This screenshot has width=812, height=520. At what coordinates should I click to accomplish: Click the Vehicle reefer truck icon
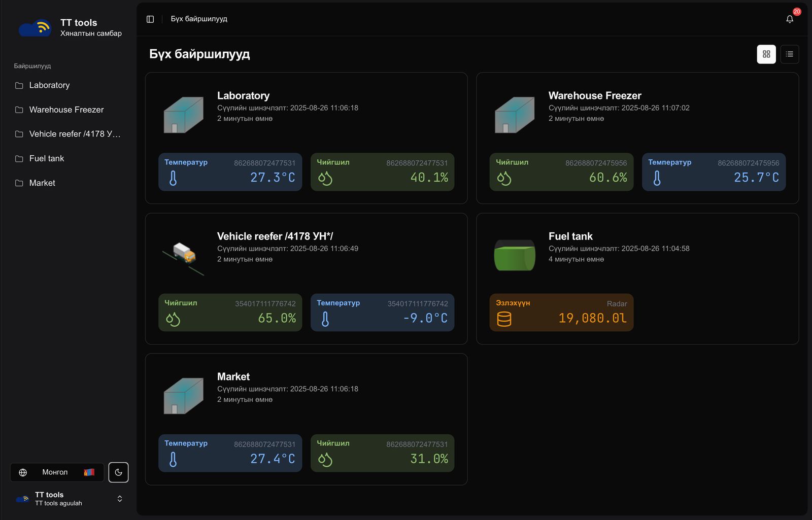point(183,254)
